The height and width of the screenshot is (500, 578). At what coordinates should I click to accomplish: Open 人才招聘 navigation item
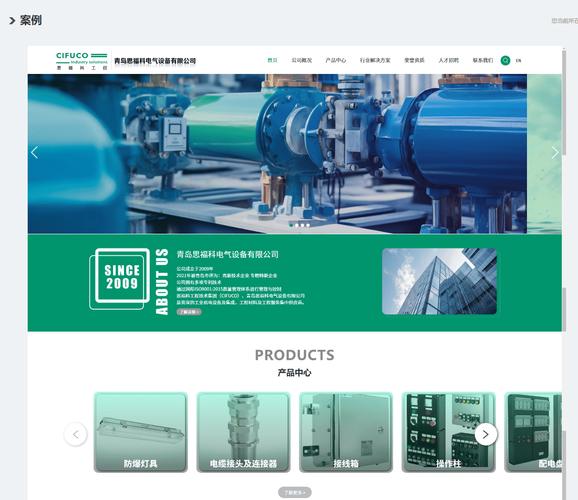pyautogui.click(x=448, y=60)
